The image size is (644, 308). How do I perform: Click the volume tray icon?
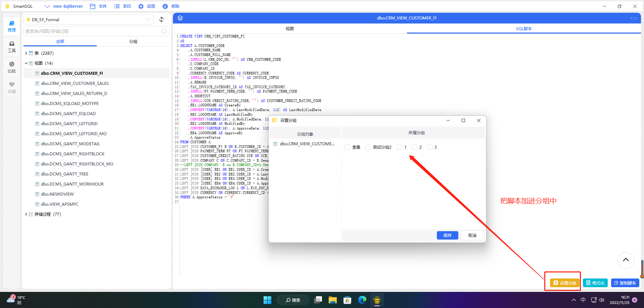pos(602,300)
